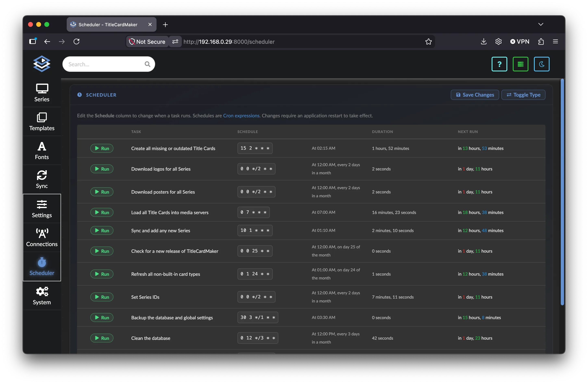Edit schedule field '0 7 * * *'
Image resolution: width=588 pixels, height=384 pixels.
click(x=254, y=212)
